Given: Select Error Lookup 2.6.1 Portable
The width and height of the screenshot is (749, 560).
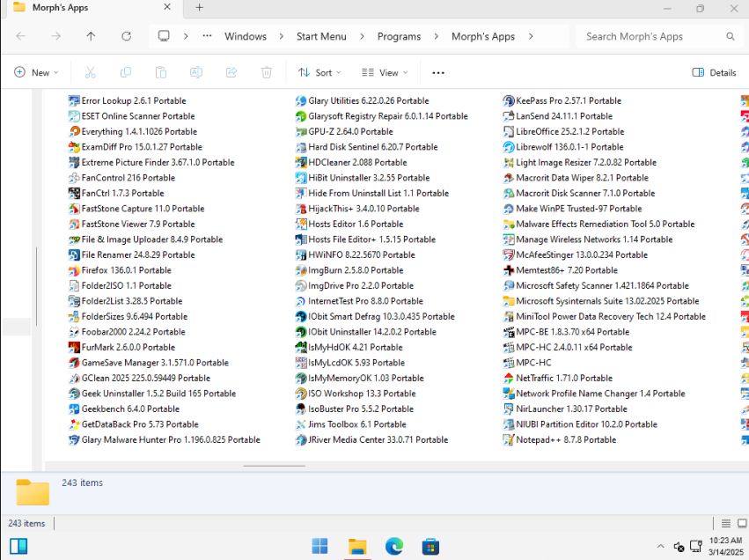Looking at the screenshot, I should tap(128, 101).
